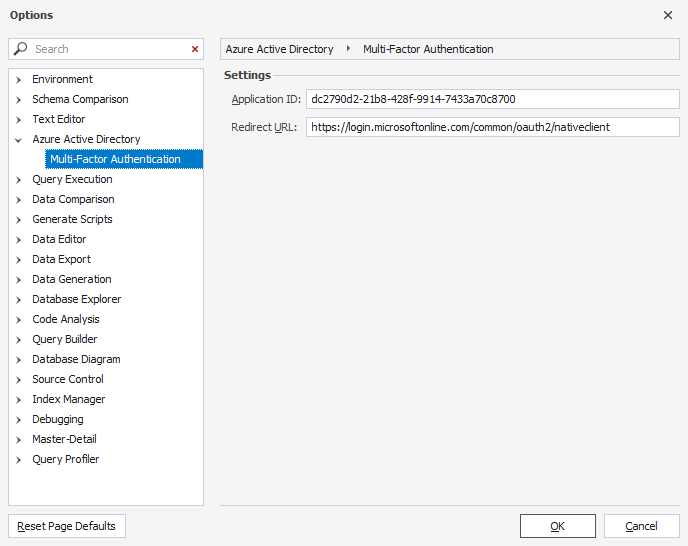Viewport: 688px width, 546px height.
Task: Expand the Data Generation chevron
Action: [x=18, y=280]
